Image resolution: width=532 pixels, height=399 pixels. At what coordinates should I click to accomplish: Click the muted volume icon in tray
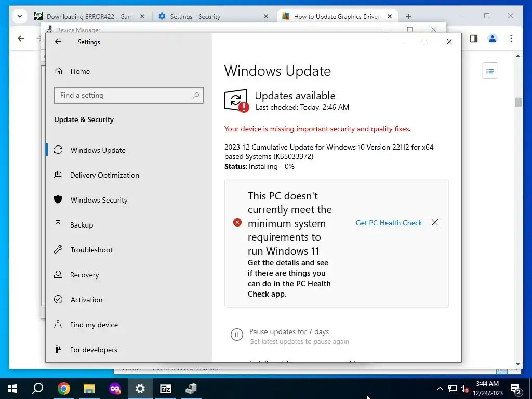tap(464, 389)
